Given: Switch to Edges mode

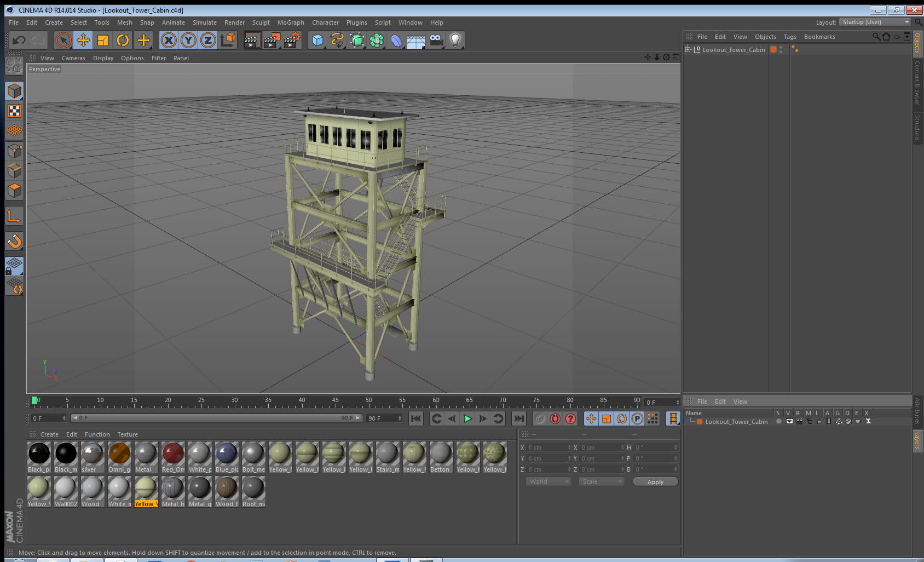Looking at the screenshot, I should click(14, 170).
